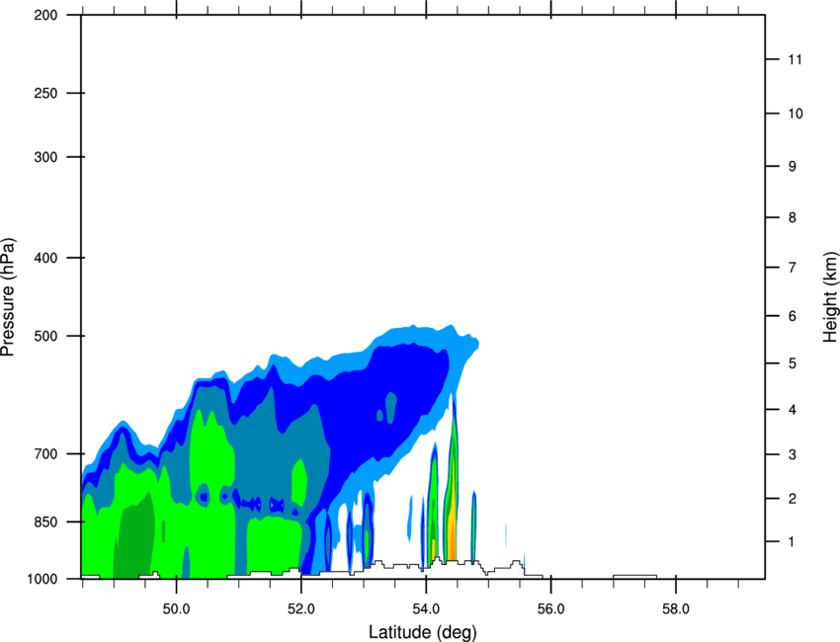Click the 54.0 latitude label
The width and height of the screenshot is (840, 642).
pos(426,608)
